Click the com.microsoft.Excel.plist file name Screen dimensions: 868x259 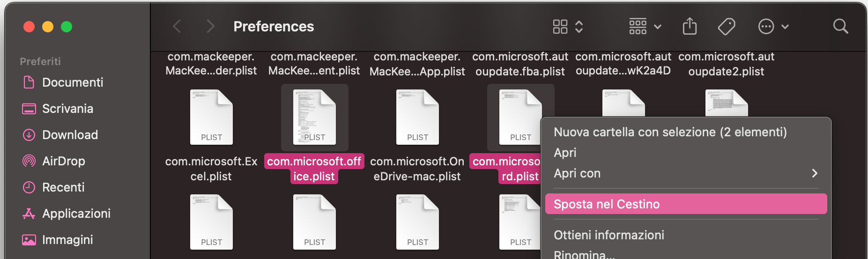(211, 169)
